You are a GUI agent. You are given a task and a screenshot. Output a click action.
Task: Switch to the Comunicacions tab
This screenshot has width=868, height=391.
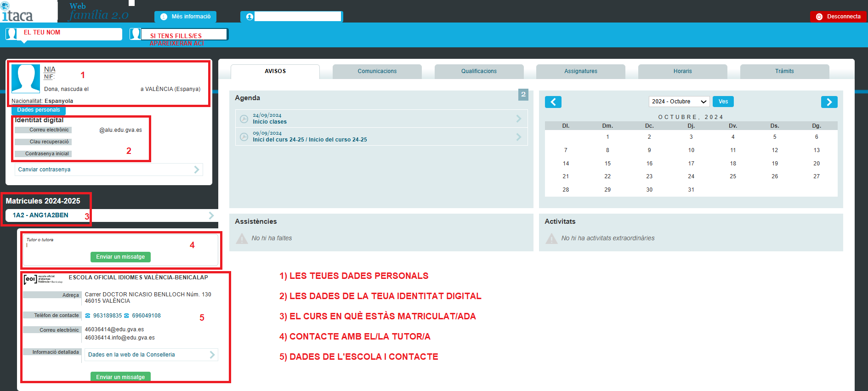[x=377, y=71]
